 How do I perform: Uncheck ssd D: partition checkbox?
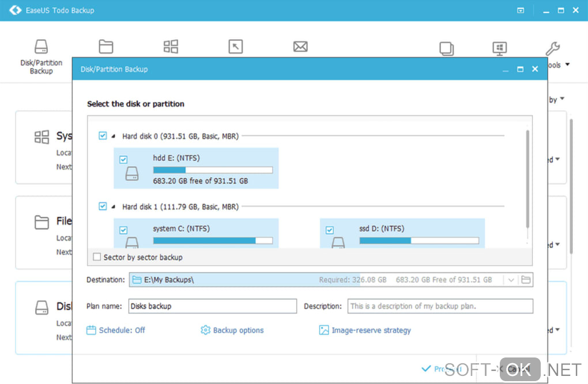point(330,230)
